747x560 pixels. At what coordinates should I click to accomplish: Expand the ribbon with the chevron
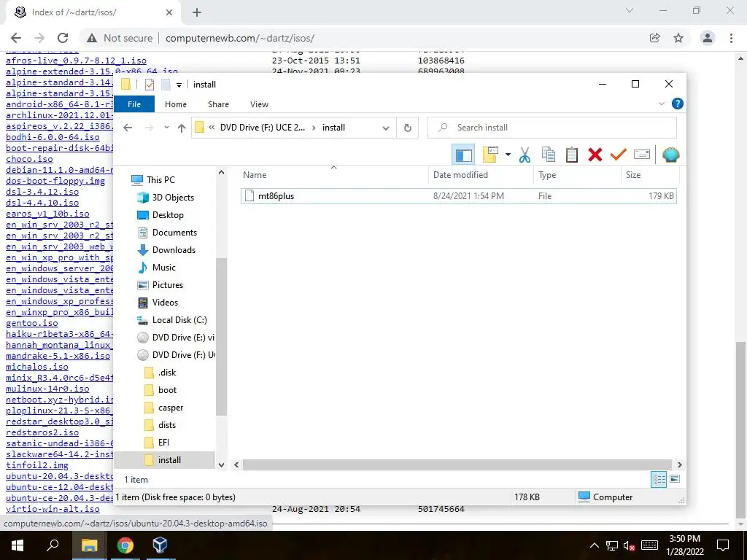pyautogui.click(x=661, y=104)
